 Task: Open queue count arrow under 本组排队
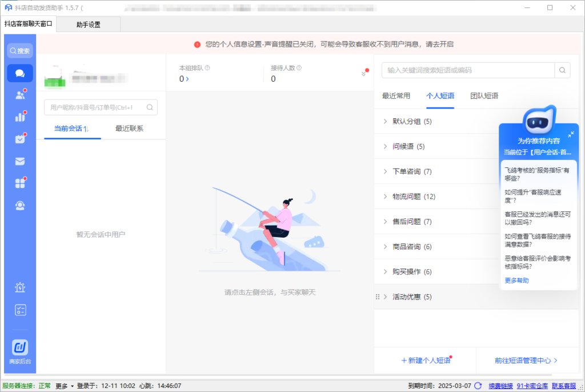[187, 79]
